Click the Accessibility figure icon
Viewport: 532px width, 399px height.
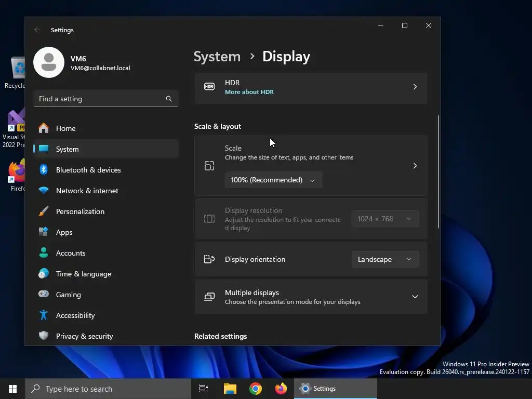44,315
